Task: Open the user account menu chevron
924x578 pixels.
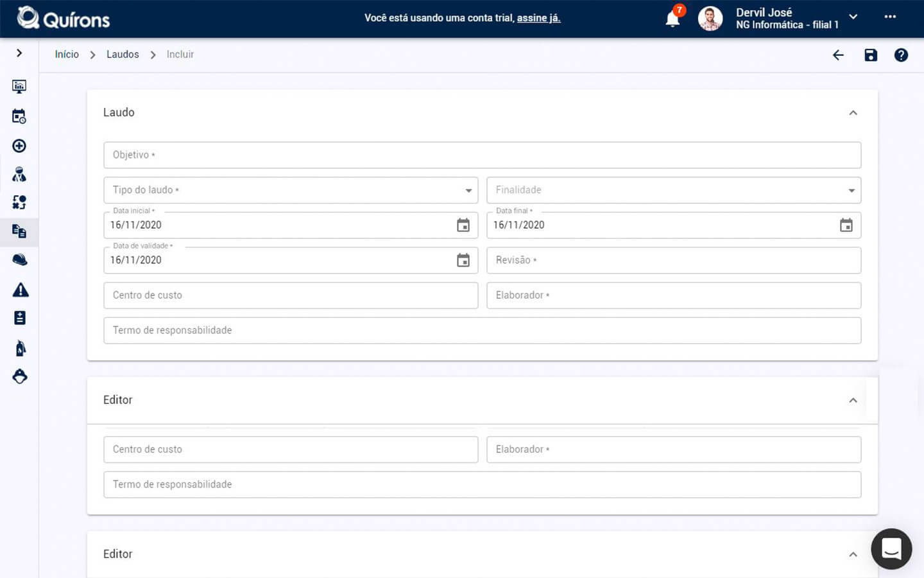Action: pos(853,17)
